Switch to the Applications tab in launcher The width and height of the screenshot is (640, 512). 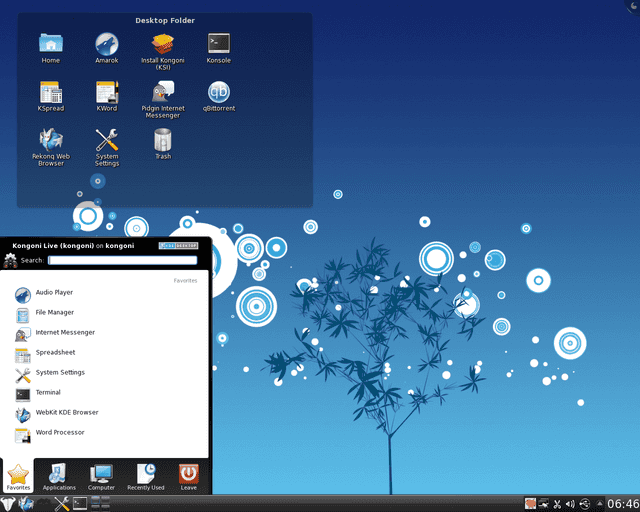[59, 476]
